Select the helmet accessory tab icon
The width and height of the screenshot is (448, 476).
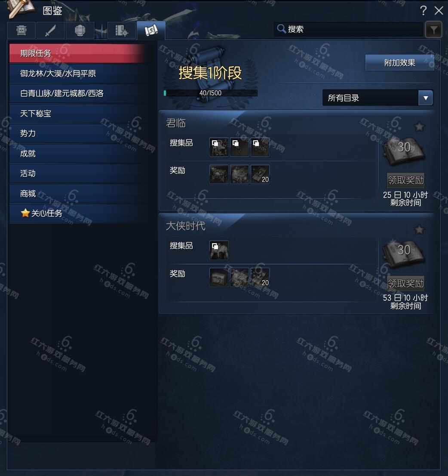(80, 30)
